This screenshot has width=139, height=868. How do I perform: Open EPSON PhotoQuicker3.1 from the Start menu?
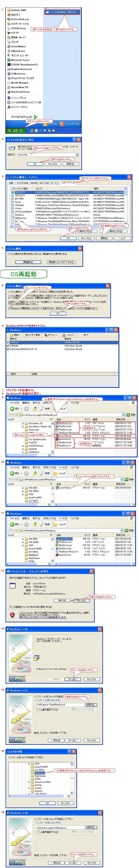click(22, 64)
